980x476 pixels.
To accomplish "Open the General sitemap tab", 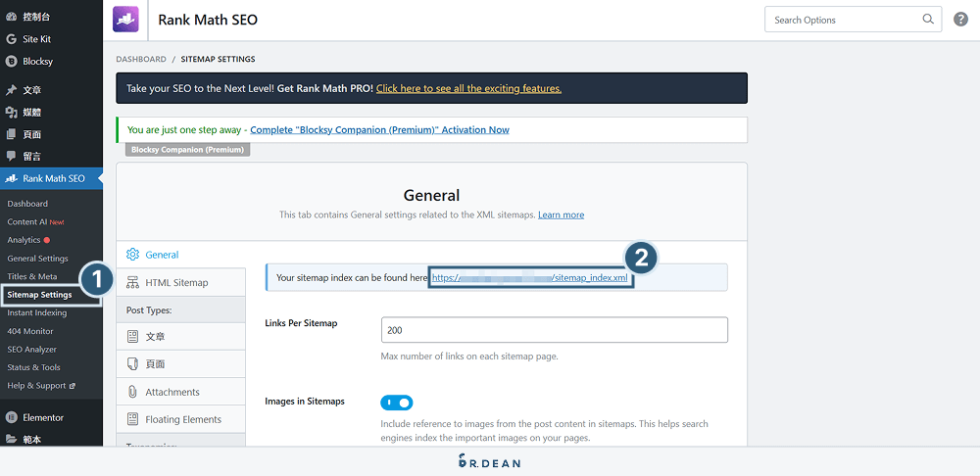I will (180, 255).
